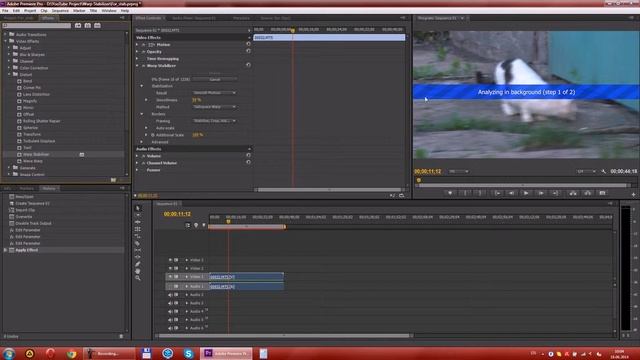640x360 pixels.
Task: Click the Additional Scale percentage value
Action: pos(198,135)
